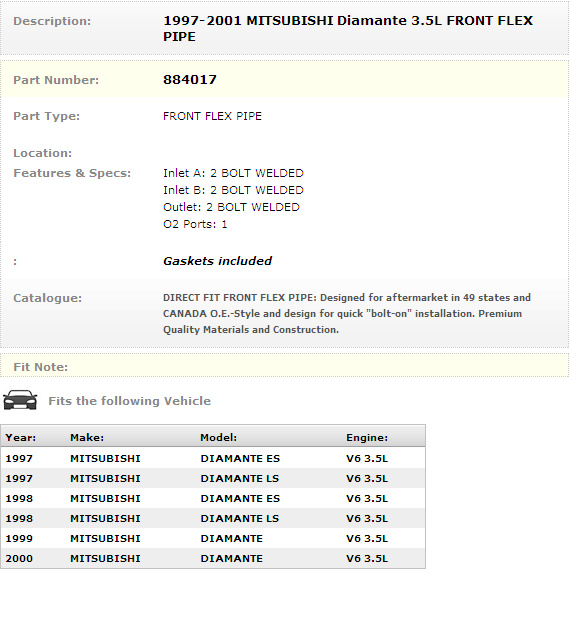Click the Catalogue description paragraph
The height and width of the screenshot is (624, 570).
pos(347,314)
